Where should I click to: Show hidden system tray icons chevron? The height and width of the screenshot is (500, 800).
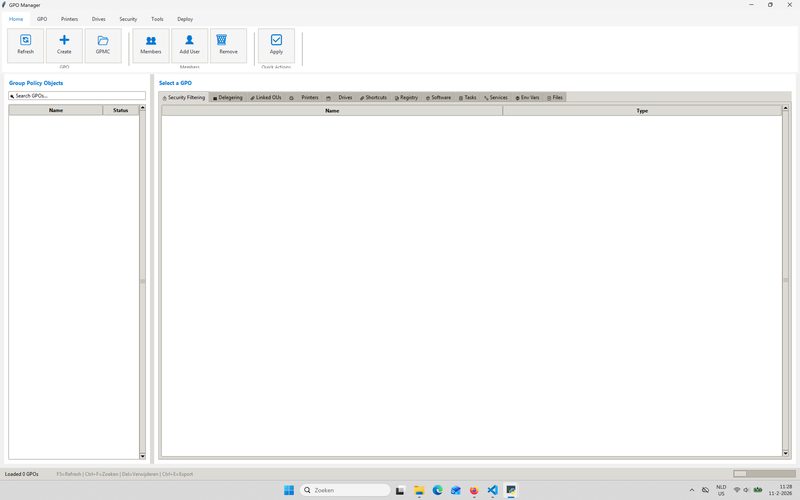692,490
